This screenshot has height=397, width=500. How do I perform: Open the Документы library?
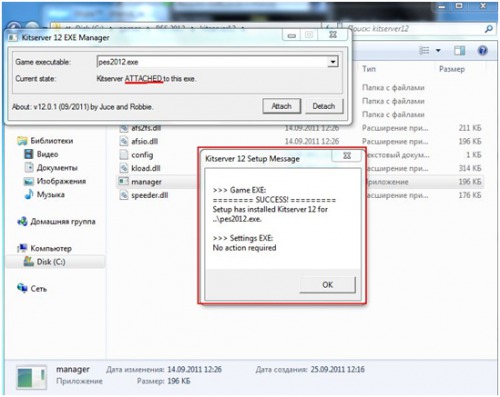coord(57,168)
